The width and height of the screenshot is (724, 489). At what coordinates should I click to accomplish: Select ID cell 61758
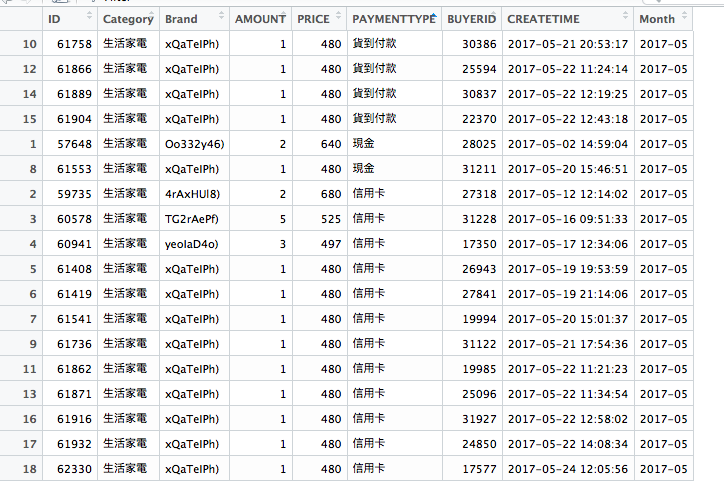[74, 44]
